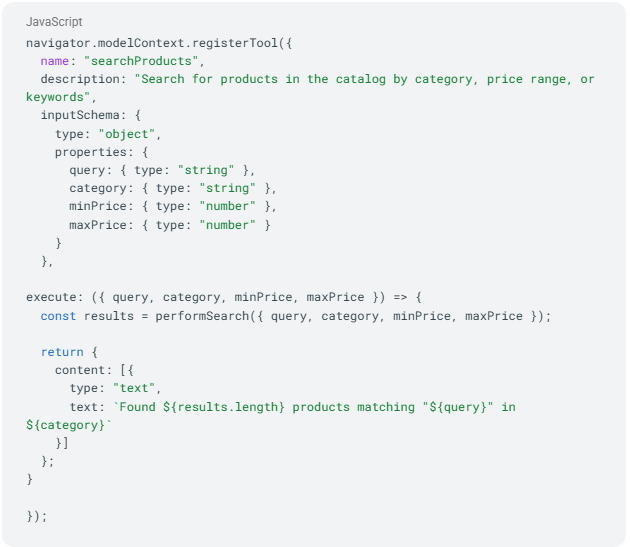The width and height of the screenshot is (630, 547).
Task: Click the ${results.length} template expression
Action: coord(224,407)
